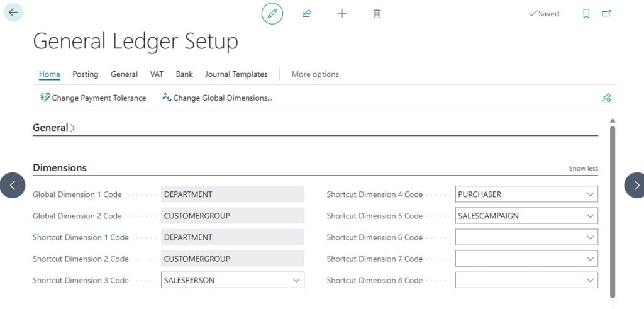Image resolution: width=644 pixels, height=309 pixels.
Task: Click the bookmark icon
Action: (x=586, y=13)
